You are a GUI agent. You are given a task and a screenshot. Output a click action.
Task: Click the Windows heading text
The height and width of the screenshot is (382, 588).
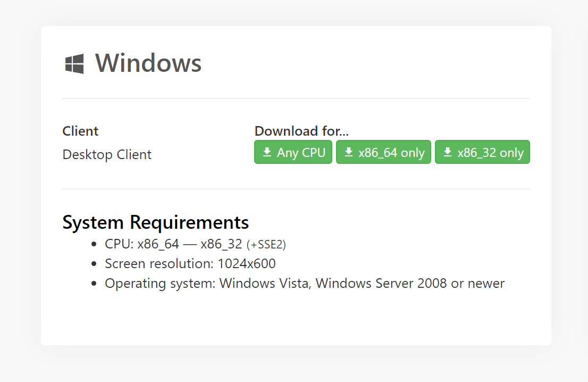point(148,63)
